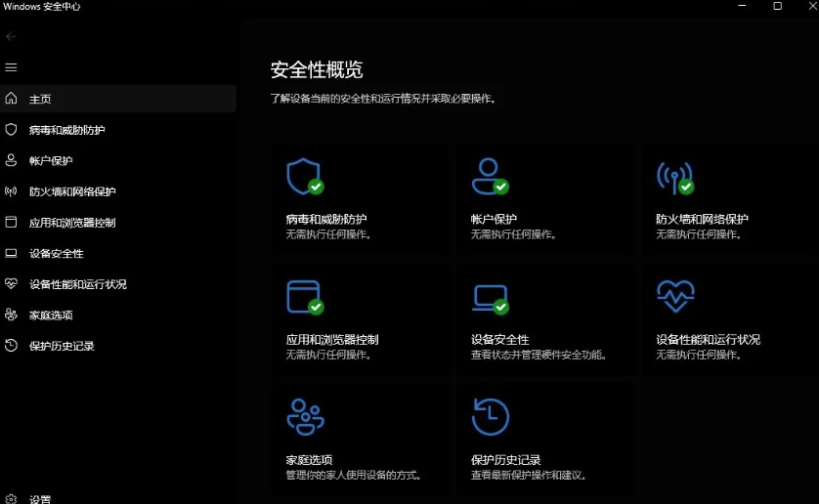Viewport: 819px width, 504px height.
Task: Click the back arrow icon
Action: click(x=11, y=36)
